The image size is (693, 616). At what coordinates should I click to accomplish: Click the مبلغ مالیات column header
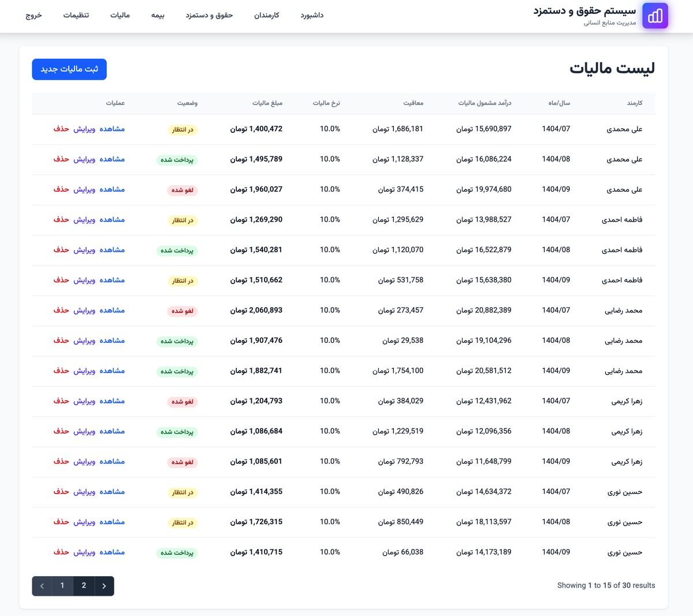point(267,103)
